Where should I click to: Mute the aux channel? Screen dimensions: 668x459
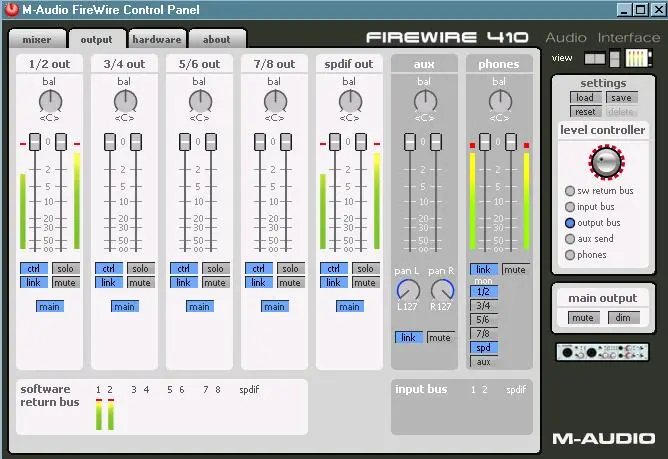(441, 338)
